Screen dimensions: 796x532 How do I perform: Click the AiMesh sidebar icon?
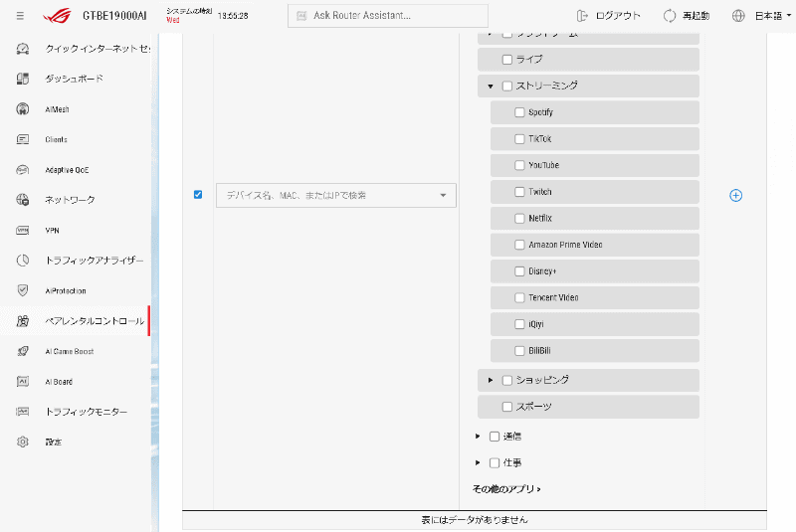(22, 109)
